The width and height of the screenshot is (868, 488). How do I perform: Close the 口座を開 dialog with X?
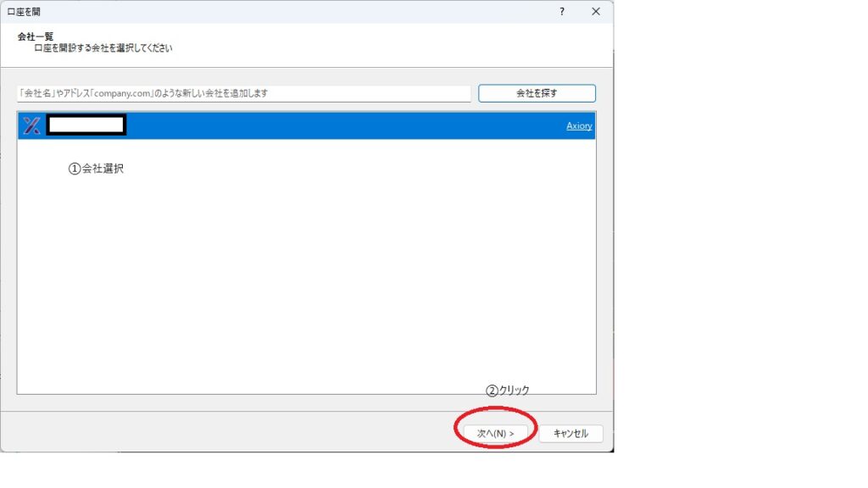(596, 12)
